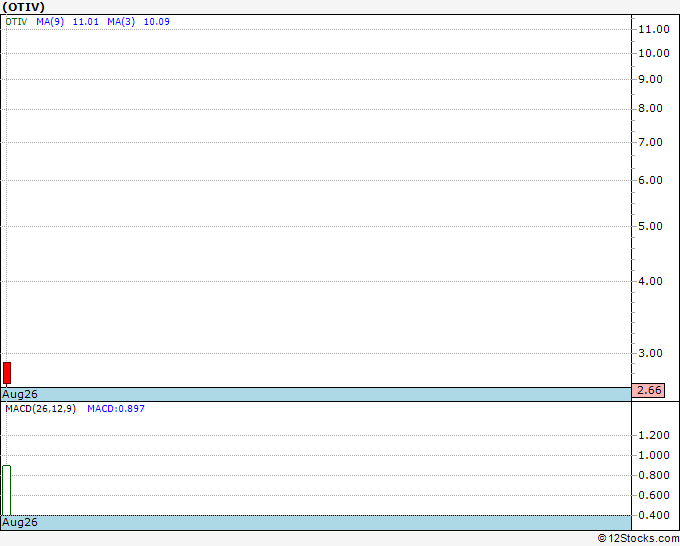Click the MA(3) value 10.09
Viewport: 680px width, 546px height.
(x=157, y=22)
